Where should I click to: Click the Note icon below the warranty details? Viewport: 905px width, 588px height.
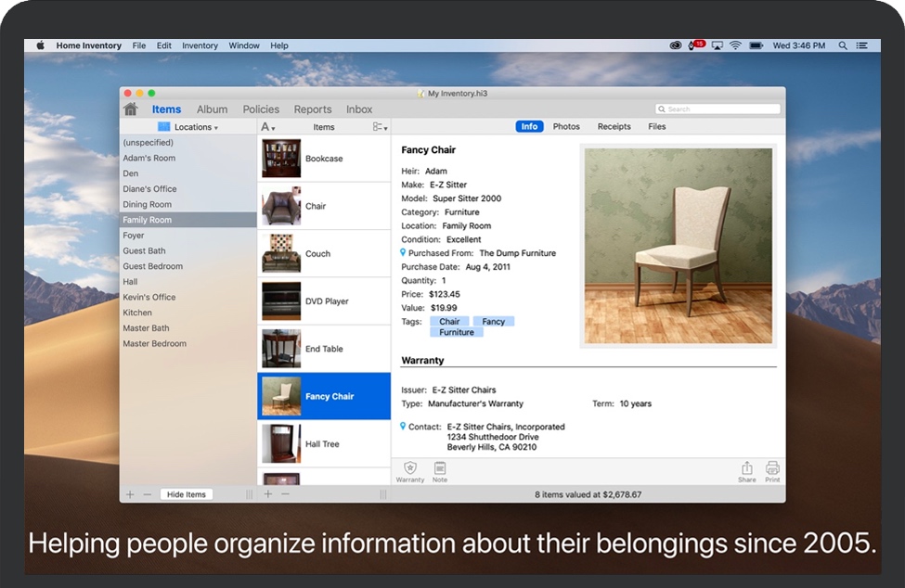(x=440, y=469)
